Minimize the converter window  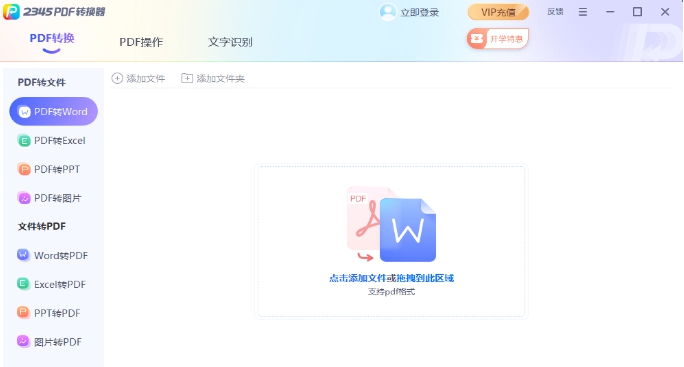[610, 12]
